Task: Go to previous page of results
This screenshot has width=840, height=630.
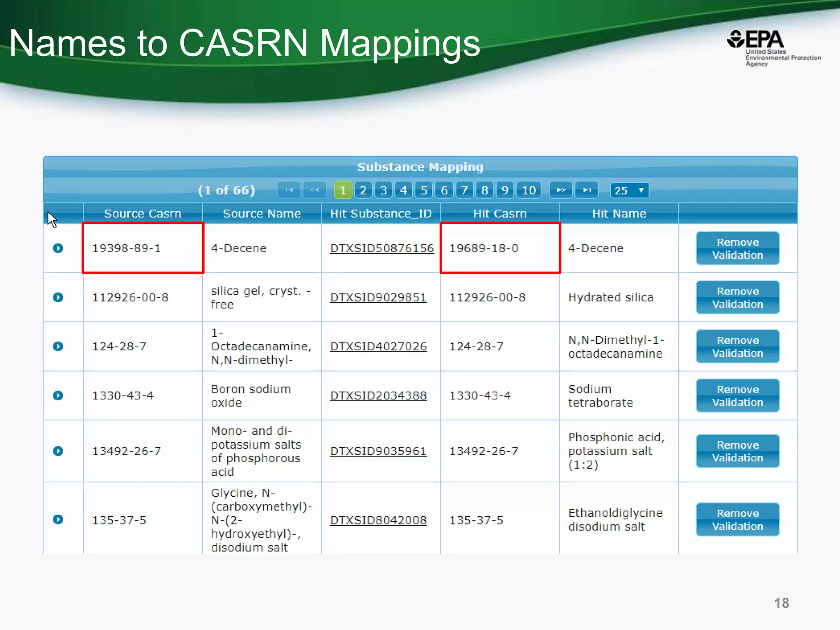Action: tap(315, 190)
